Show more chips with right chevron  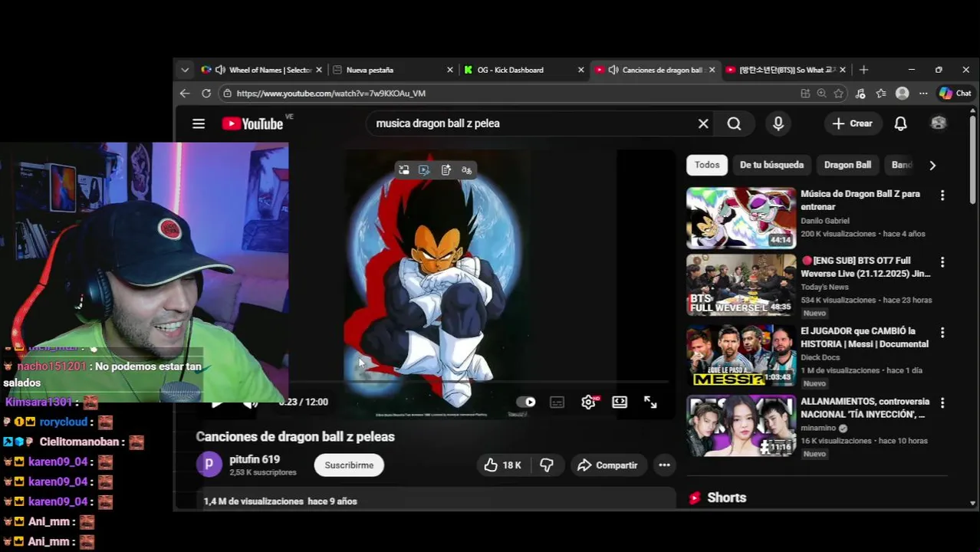pos(932,165)
